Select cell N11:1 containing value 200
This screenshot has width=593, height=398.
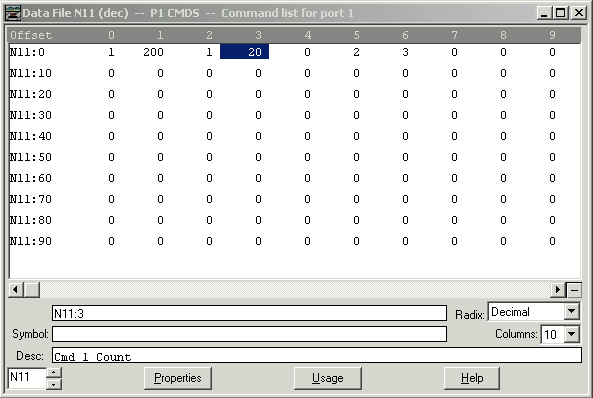[153, 52]
